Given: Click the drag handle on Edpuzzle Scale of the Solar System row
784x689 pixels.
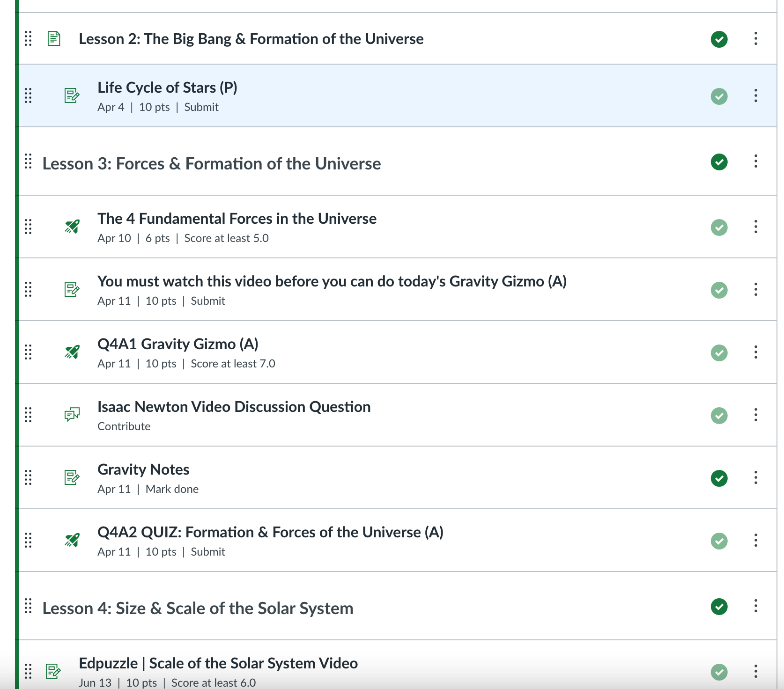Looking at the screenshot, I should (x=28, y=671).
